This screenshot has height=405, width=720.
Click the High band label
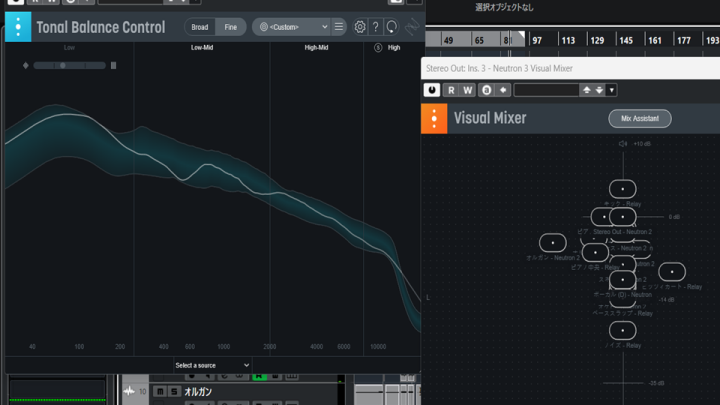[x=394, y=47]
